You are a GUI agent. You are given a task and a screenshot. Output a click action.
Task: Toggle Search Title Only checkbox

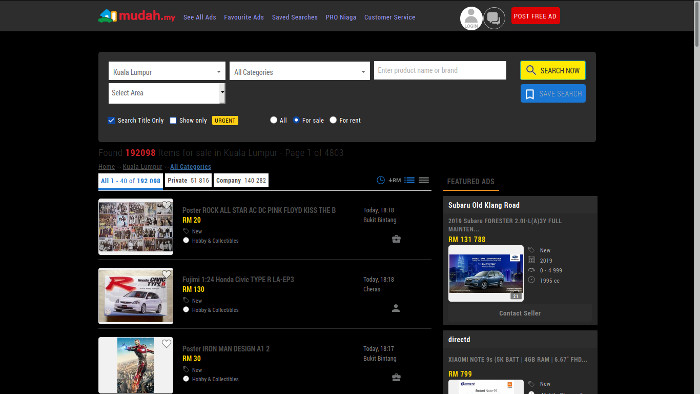coord(111,120)
